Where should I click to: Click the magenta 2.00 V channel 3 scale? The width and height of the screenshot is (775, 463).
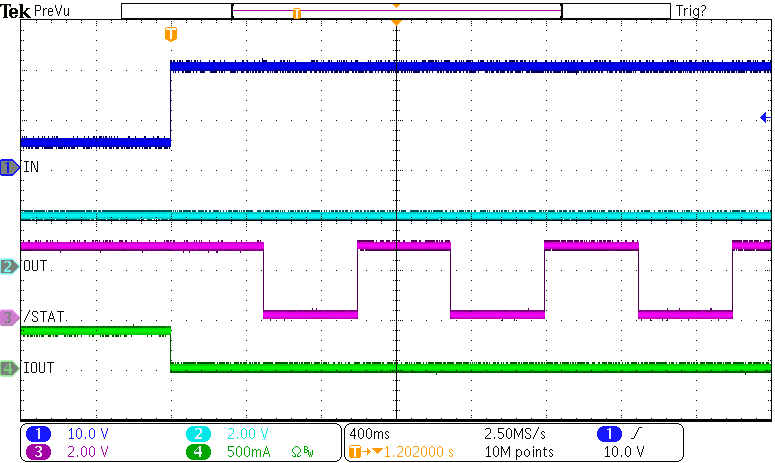(x=88, y=452)
